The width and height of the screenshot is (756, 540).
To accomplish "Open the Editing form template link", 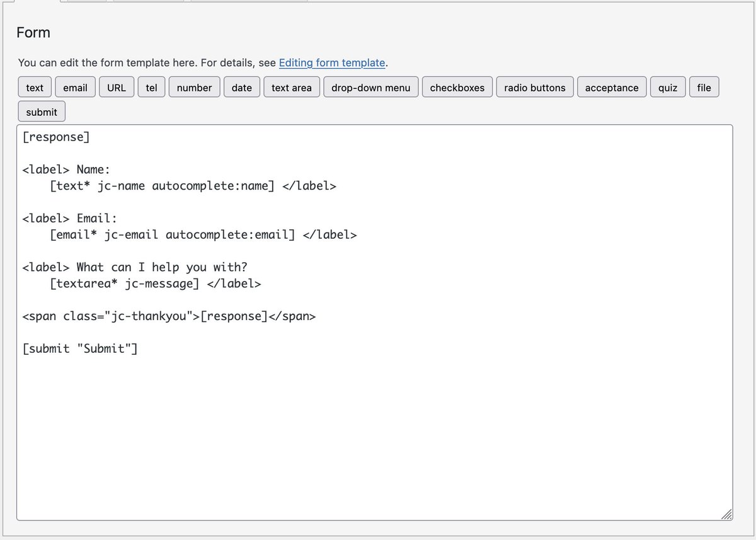I will click(331, 62).
